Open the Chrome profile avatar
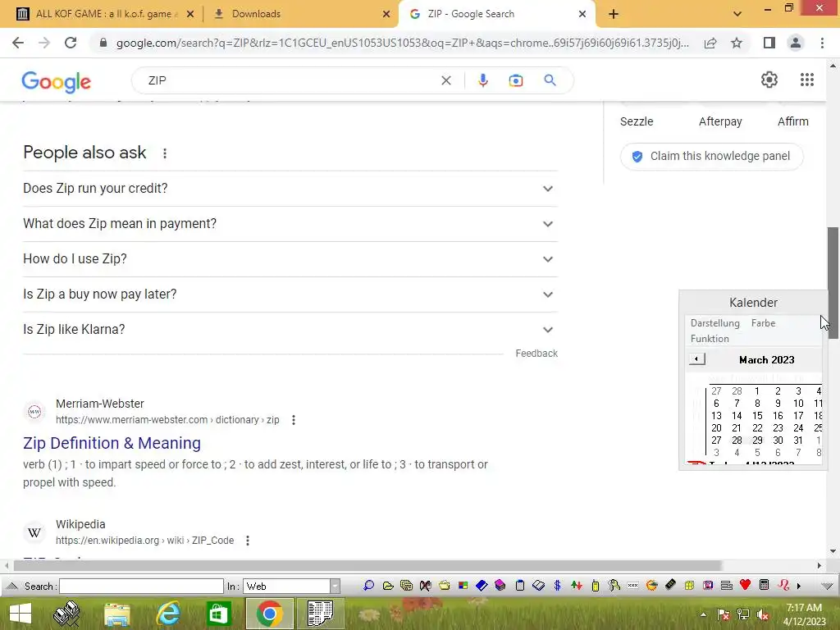The height and width of the screenshot is (630, 840). click(796, 43)
